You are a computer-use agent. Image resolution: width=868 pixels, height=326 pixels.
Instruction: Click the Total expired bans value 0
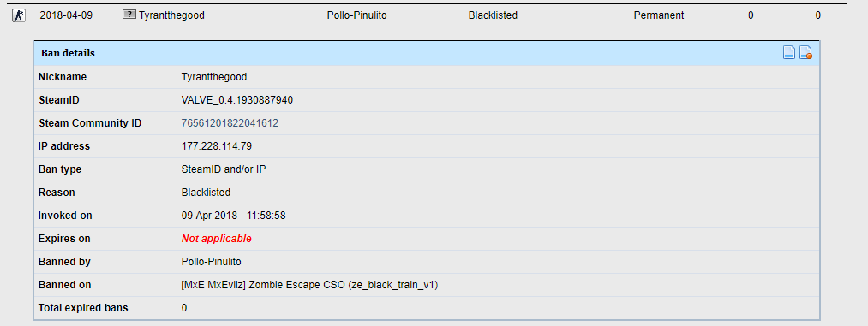coord(184,308)
